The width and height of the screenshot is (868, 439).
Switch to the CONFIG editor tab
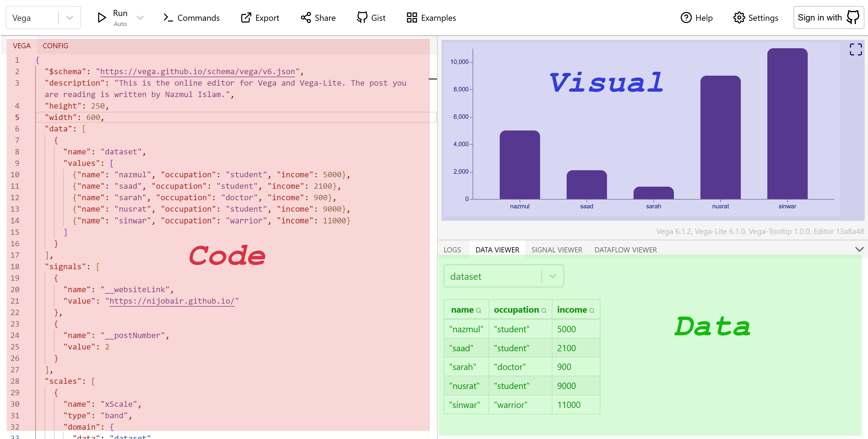click(55, 46)
